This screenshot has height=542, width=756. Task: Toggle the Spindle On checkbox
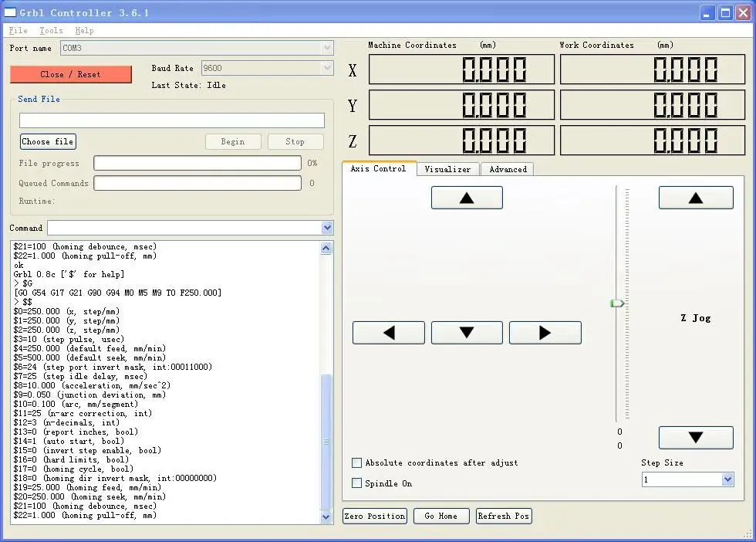tap(356, 483)
